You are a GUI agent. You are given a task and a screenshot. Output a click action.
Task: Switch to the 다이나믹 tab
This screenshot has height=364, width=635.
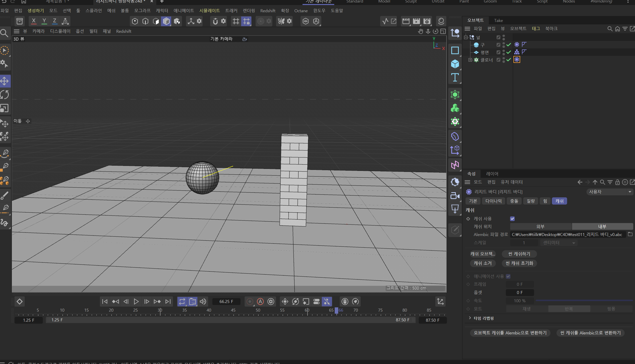click(x=493, y=201)
